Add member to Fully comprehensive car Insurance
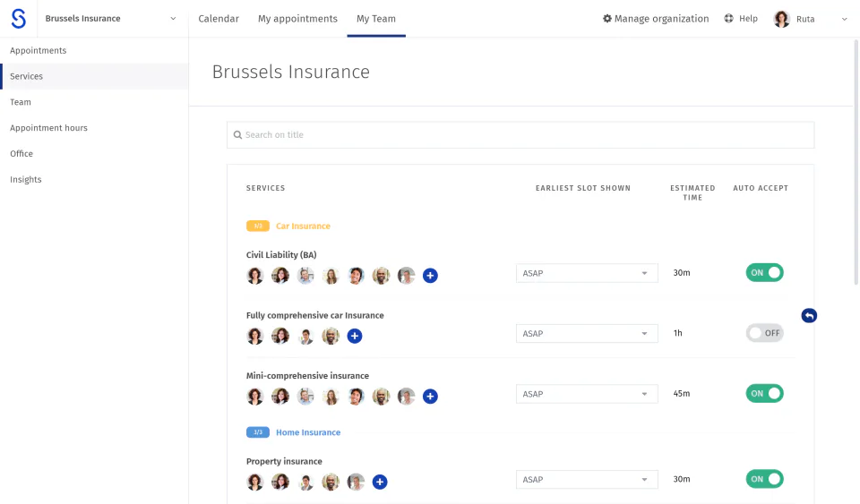The height and width of the screenshot is (504, 860). coord(355,336)
